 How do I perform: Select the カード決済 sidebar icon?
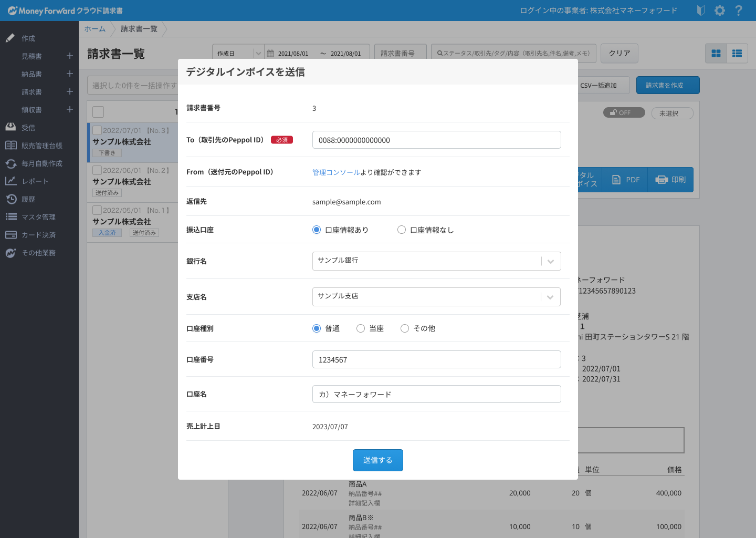click(x=11, y=234)
